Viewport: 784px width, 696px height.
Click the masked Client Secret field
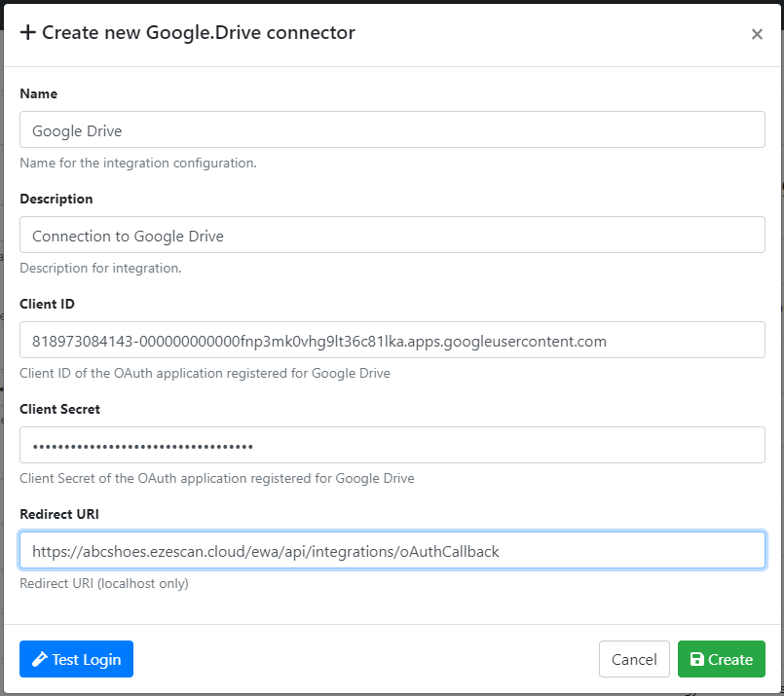pyautogui.click(x=392, y=445)
